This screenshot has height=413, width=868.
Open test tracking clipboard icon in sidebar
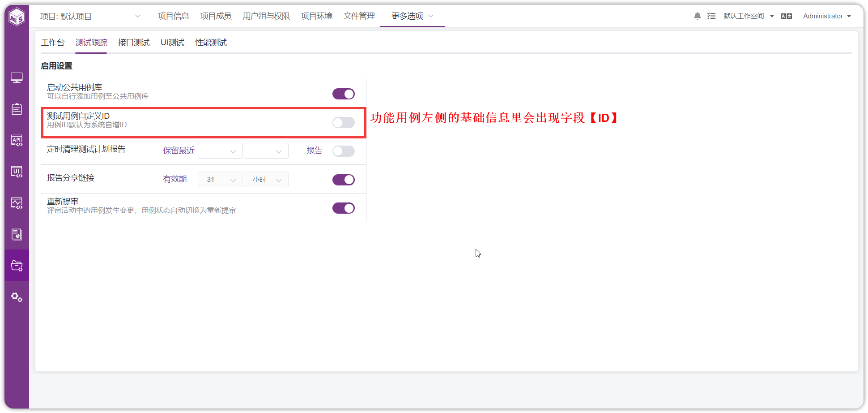tap(17, 109)
